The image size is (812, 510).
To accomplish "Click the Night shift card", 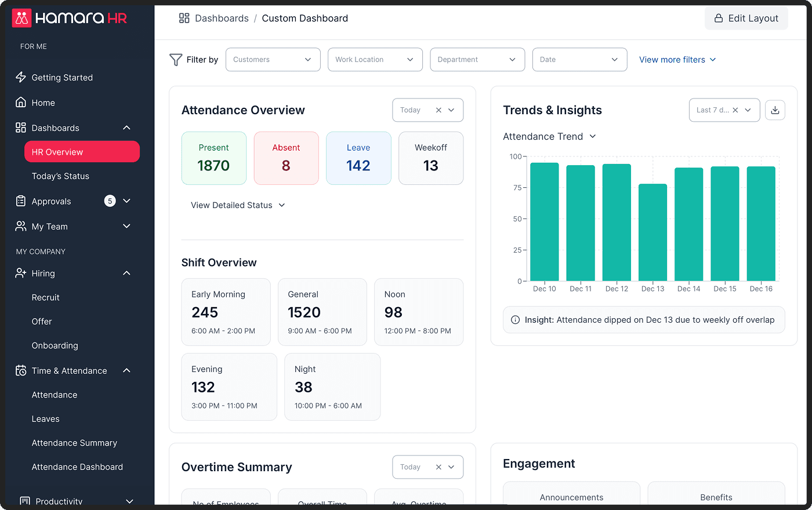I will click(332, 387).
